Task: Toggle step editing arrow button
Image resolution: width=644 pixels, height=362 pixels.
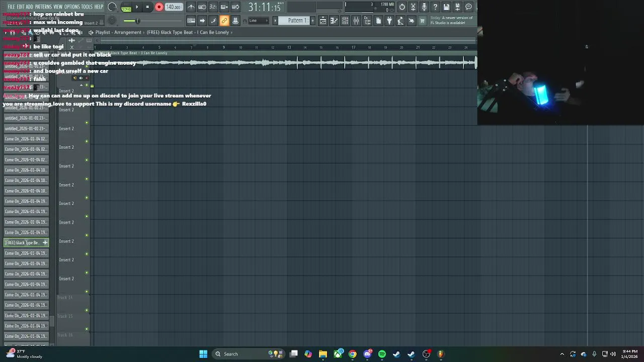Action: 202,21
